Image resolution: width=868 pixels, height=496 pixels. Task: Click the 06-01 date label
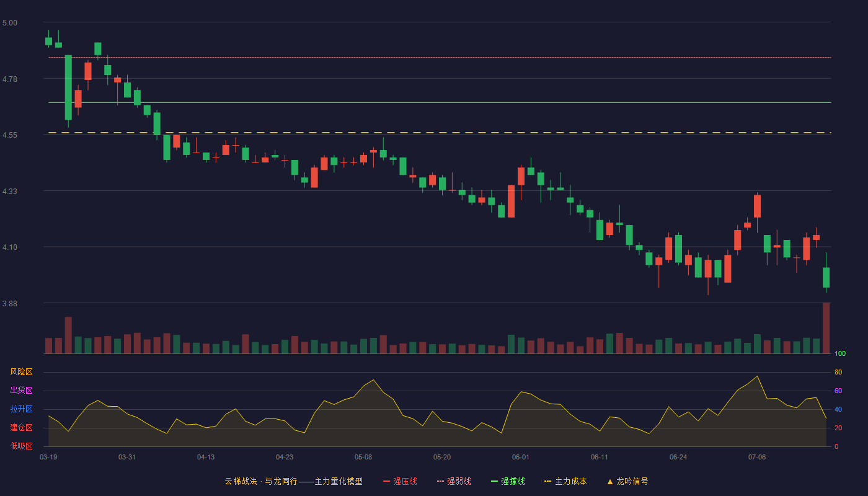coord(521,457)
